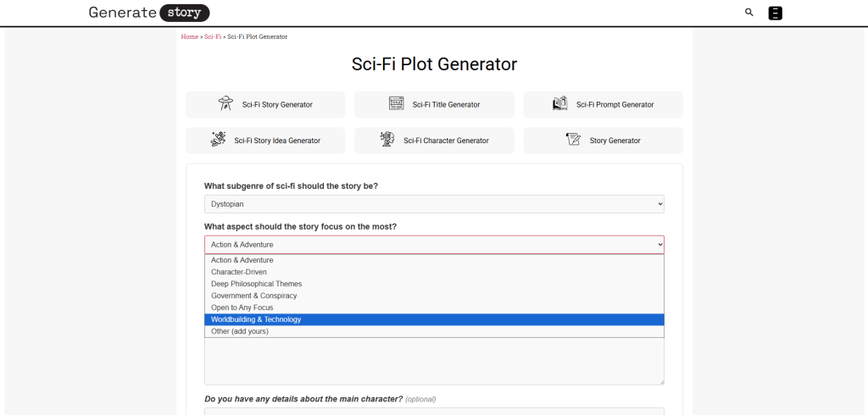Screen dimensions: 868x415
Task: Select Worldbuilding & Technology option
Action: click(256, 319)
